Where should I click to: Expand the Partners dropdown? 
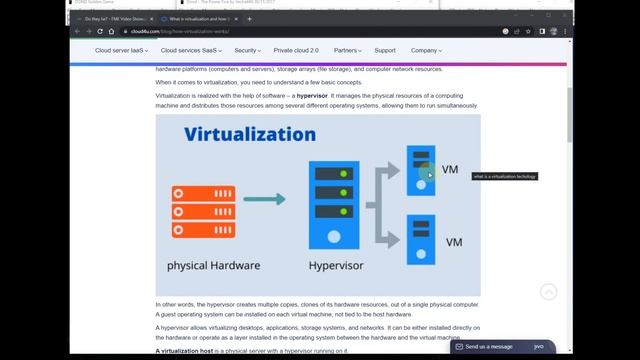coord(347,51)
